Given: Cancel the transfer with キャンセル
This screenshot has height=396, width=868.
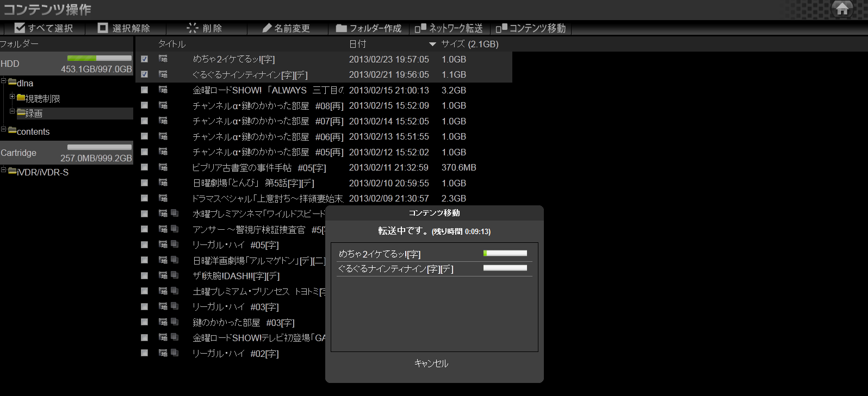Looking at the screenshot, I should 431,363.
